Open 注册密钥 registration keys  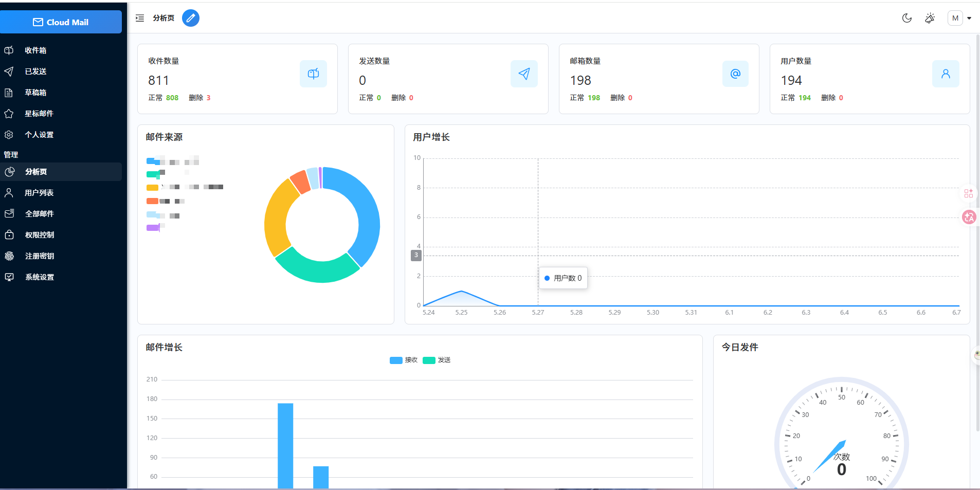pyautogui.click(x=61, y=256)
